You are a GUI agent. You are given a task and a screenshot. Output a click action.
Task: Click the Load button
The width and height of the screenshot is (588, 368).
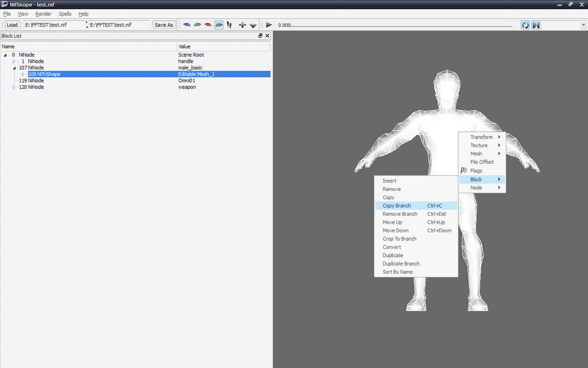tap(12, 25)
